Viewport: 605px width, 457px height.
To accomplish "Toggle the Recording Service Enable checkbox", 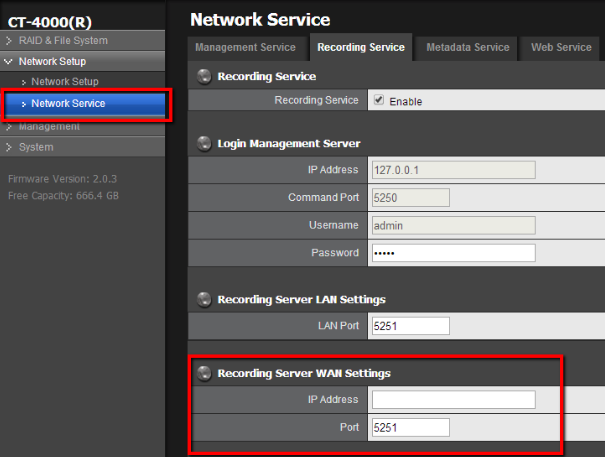I will 379,100.
